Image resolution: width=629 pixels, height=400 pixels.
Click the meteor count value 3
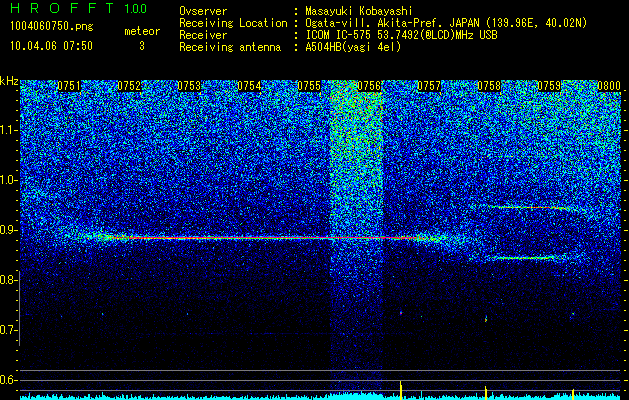tap(142, 46)
